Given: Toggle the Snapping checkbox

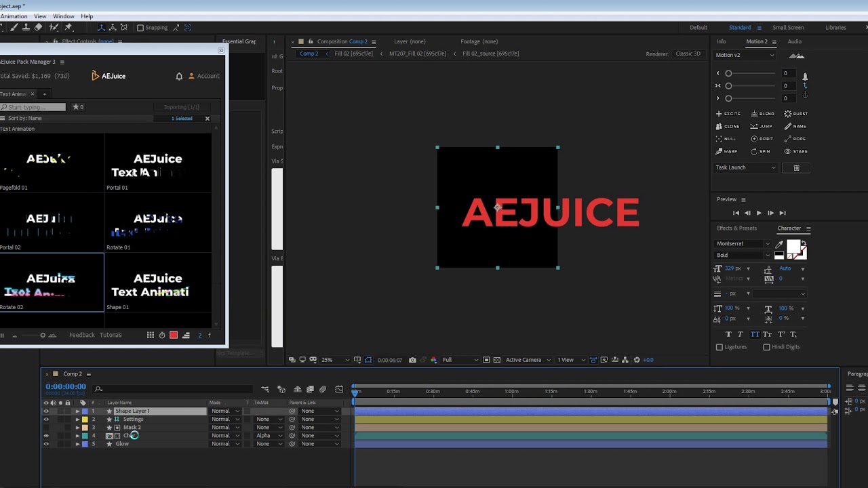Looking at the screenshot, I should coord(140,28).
